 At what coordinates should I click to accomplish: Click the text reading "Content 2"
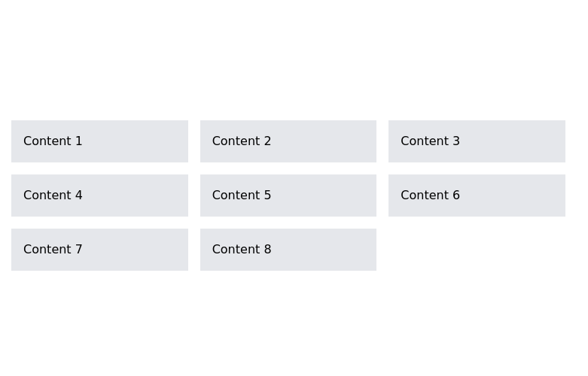tap(242, 141)
